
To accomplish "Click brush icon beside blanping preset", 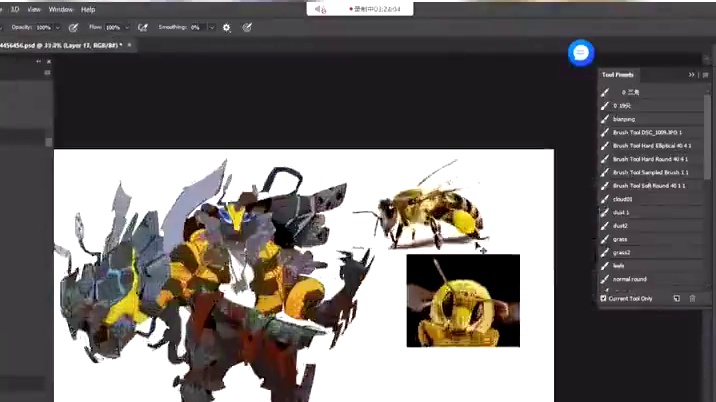I will click(605, 119).
